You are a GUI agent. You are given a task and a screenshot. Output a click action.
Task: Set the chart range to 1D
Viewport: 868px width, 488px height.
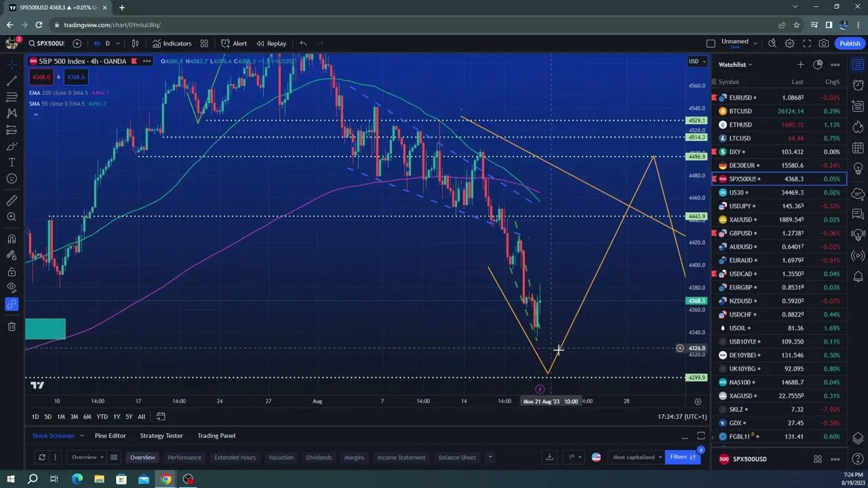click(x=35, y=417)
